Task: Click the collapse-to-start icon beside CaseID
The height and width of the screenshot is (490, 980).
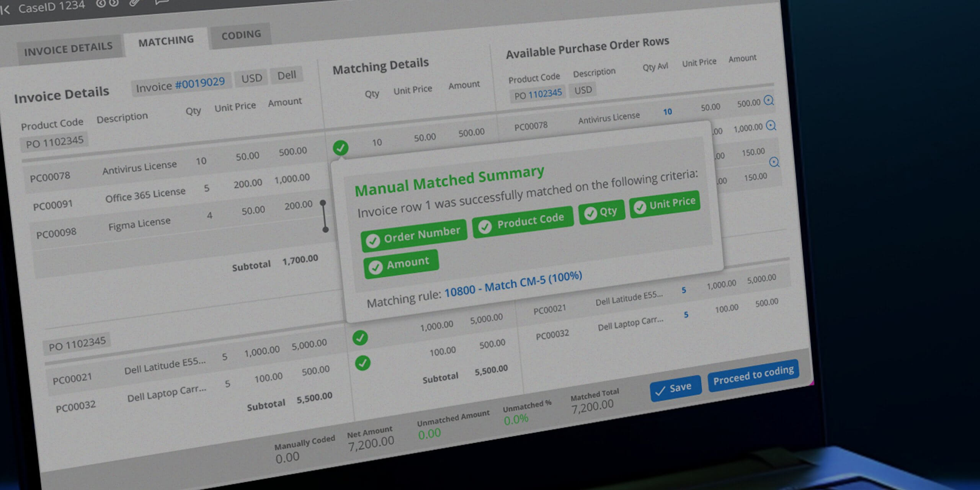Action: (5, 10)
